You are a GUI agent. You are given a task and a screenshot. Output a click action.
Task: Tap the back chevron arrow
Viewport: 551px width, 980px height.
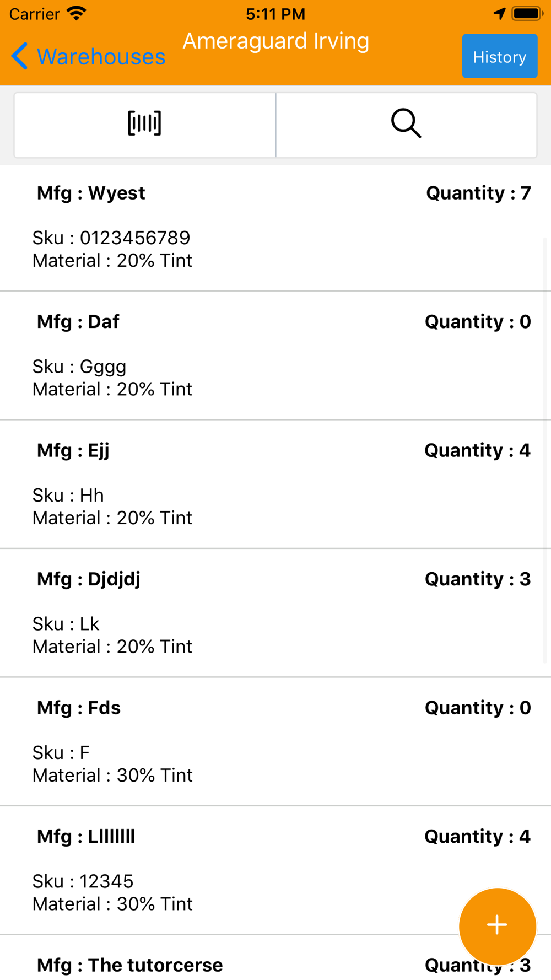coord(20,56)
